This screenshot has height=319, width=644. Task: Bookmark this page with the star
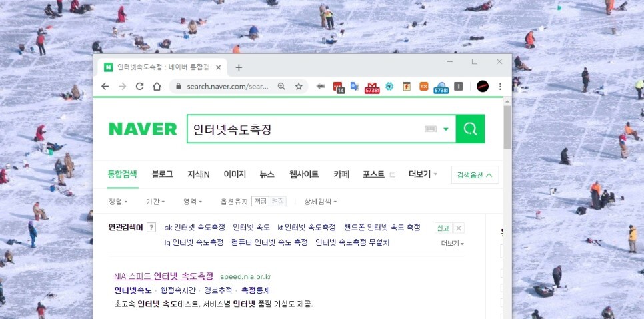point(299,86)
